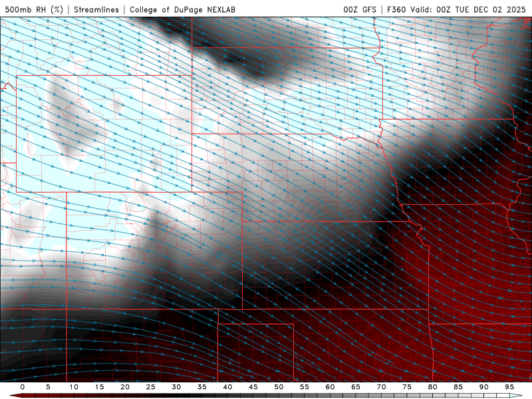
Task: Click the "75" color scale label
Action: coord(407,387)
